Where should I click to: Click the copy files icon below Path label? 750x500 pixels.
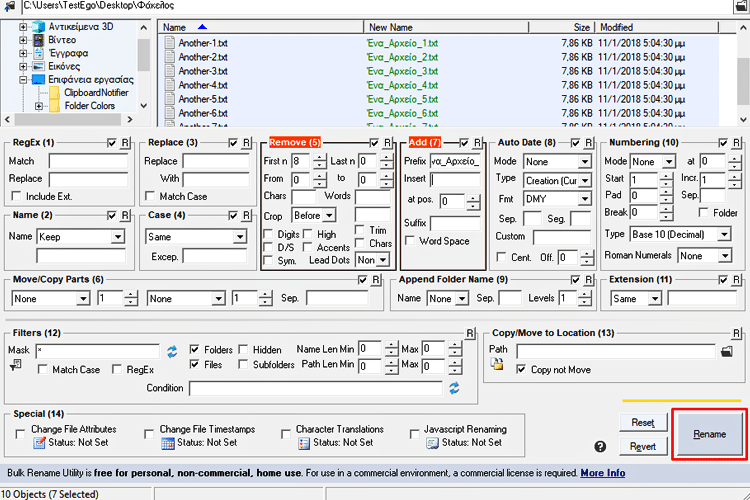[497, 365]
